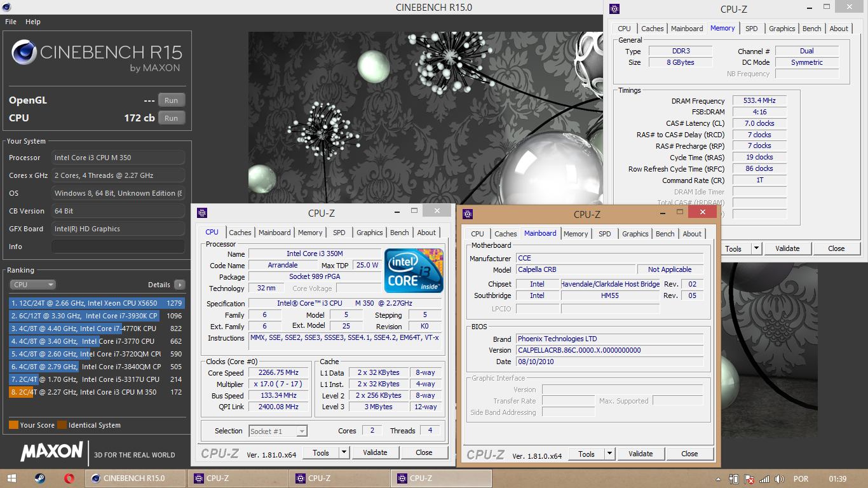
Task: Click BIOS date 08/10/2010
Action: (610, 362)
